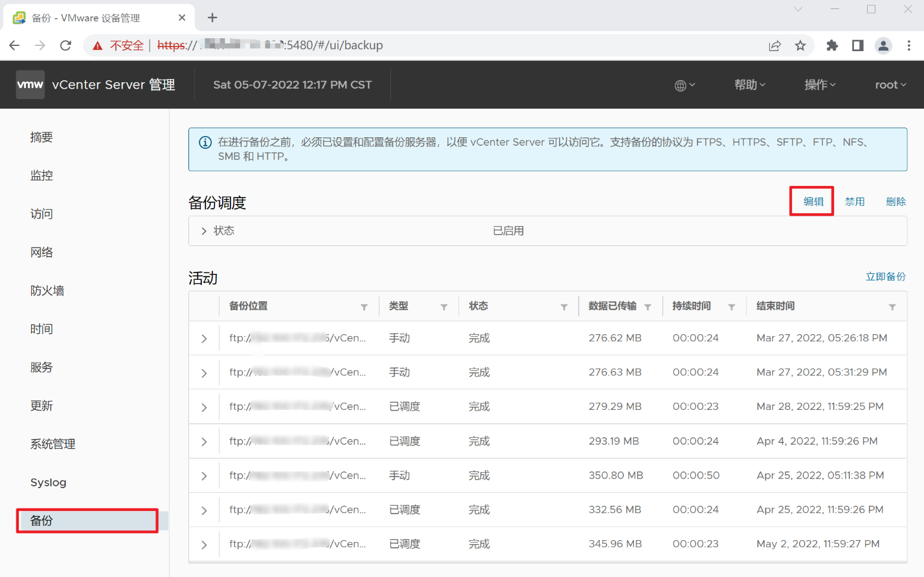Image resolution: width=924 pixels, height=577 pixels.
Task: Open the 操作 dropdown menu
Action: click(819, 84)
